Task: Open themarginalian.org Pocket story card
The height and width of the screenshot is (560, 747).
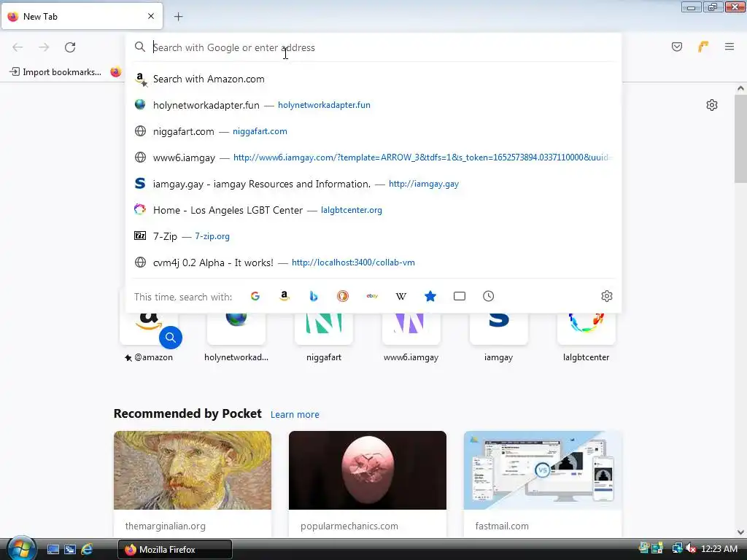Action: 193,484
